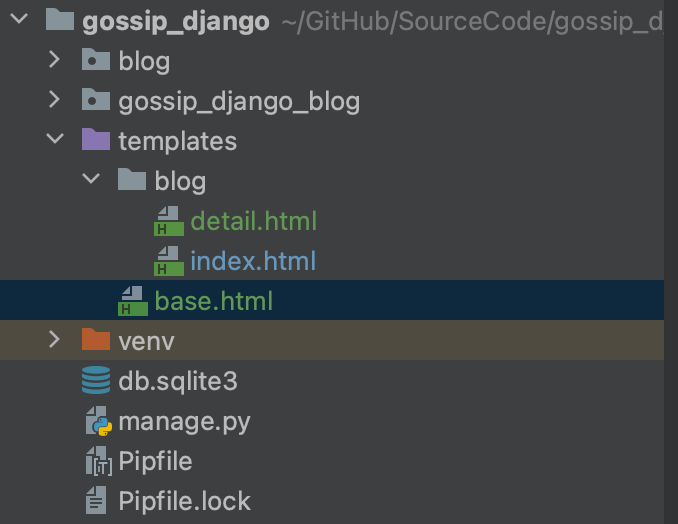Collapse the templates folder
678x524 pixels.
click(x=55, y=139)
